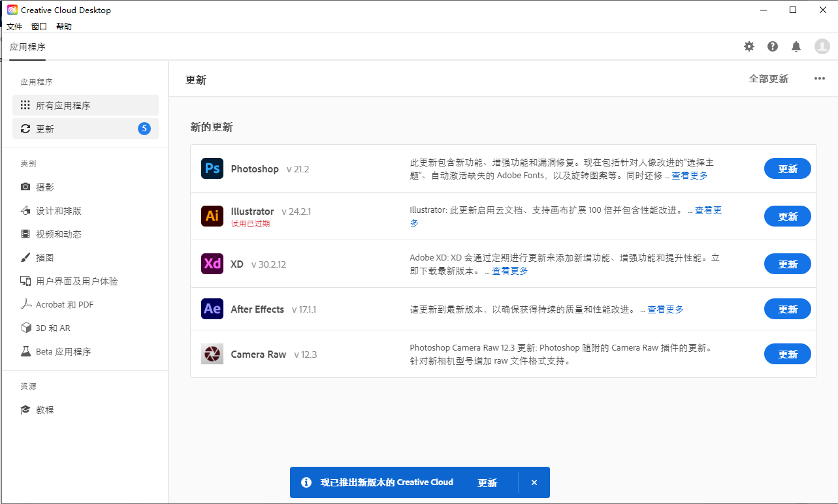Maximize the Creative Cloud Desktop window
This screenshot has height=504, width=838.
793,10
